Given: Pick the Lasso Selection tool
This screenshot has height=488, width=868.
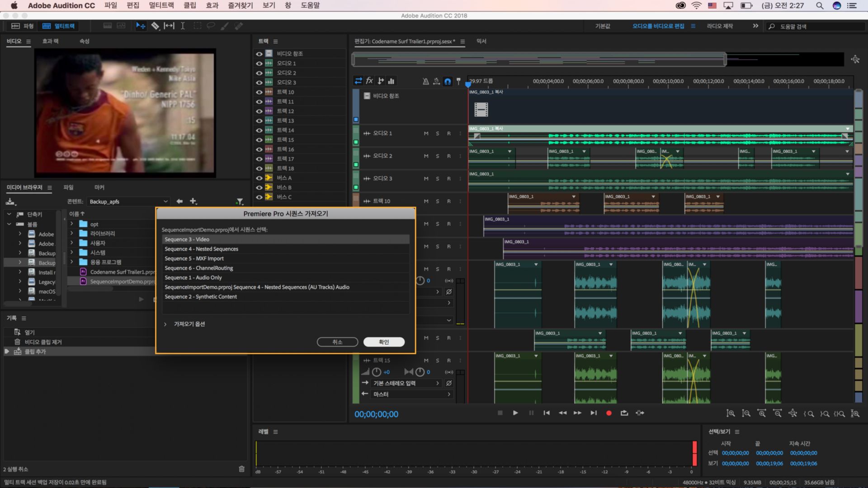Looking at the screenshot, I should (x=211, y=26).
